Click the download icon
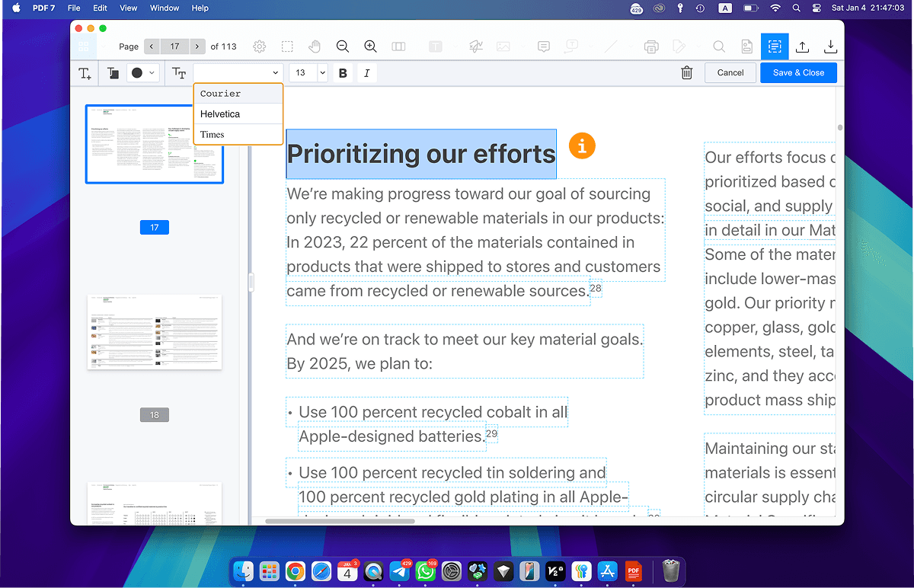This screenshot has width=914, height=588. (831, 46)
